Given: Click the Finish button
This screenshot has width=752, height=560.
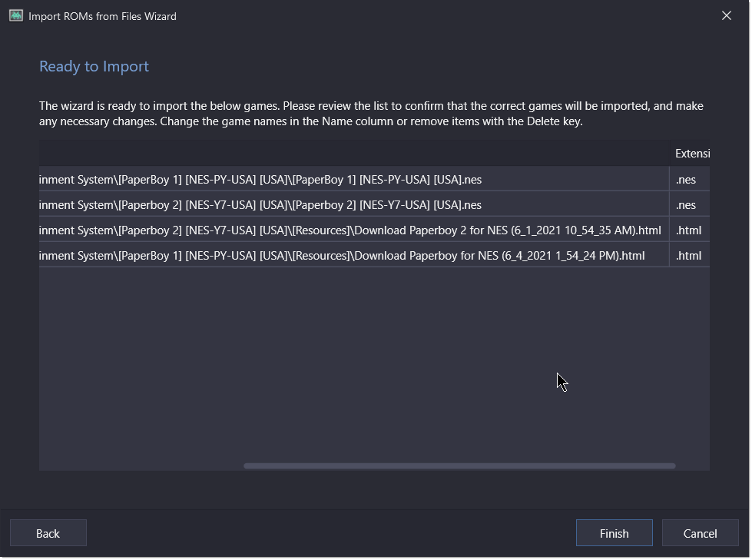Looking at the screenshot, I should [x=614, y=533].
